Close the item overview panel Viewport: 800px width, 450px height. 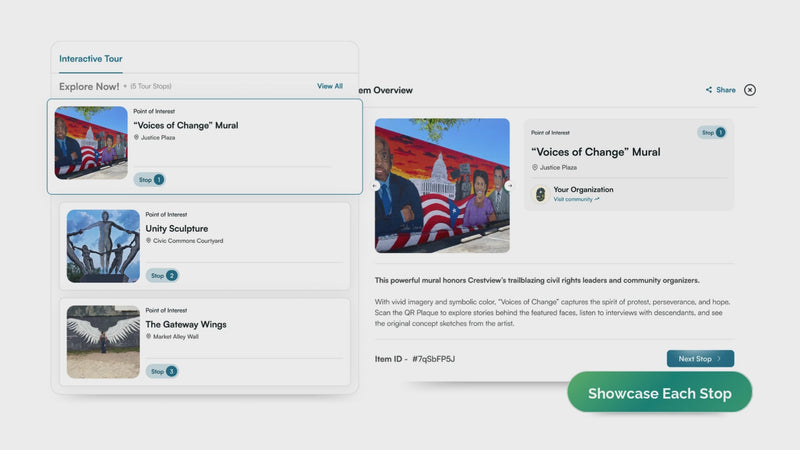[750, 90]
